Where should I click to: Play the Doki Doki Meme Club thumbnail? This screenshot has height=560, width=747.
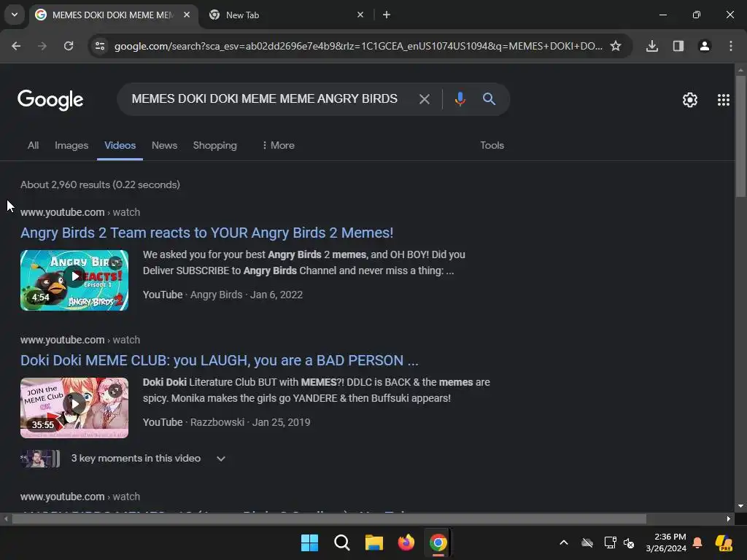point(74,408)
